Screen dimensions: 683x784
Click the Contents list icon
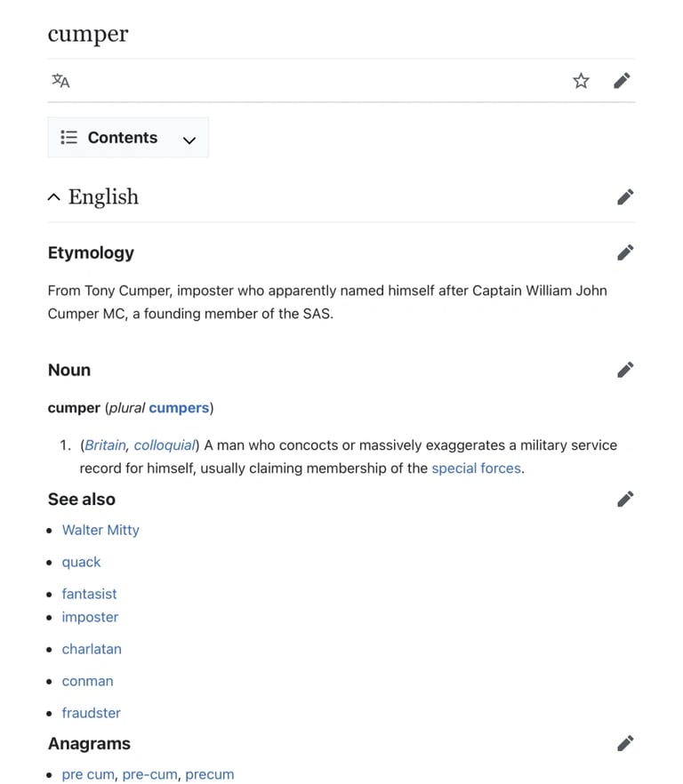click(x=68, y=138)
